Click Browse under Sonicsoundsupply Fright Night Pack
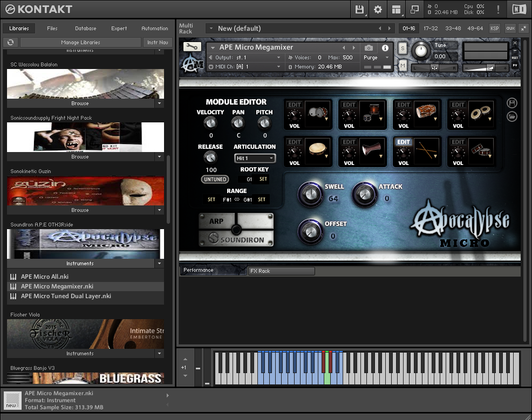 click(80, 157)
